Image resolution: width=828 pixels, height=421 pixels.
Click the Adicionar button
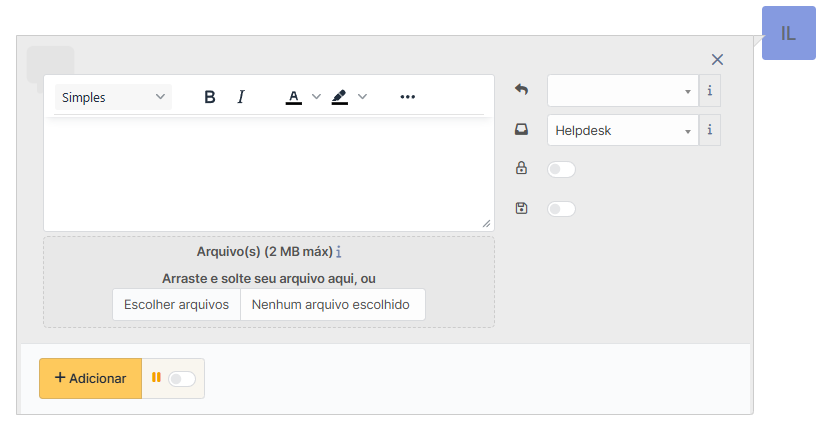[90, 378]
